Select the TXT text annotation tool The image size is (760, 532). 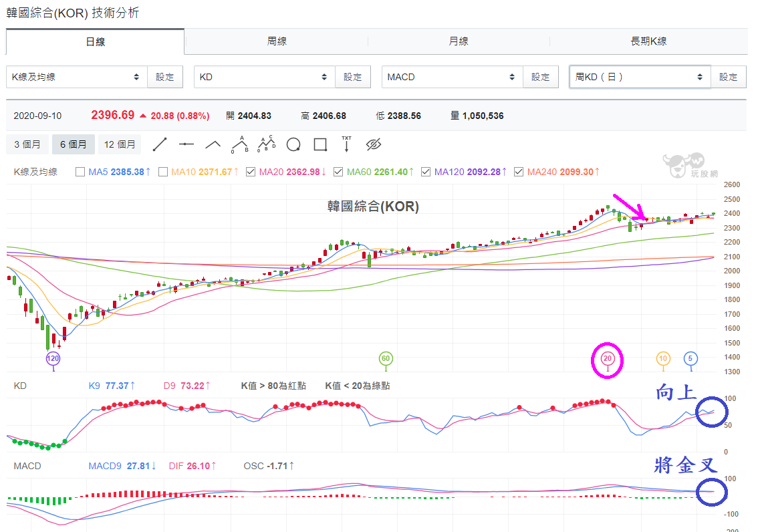pos(346,144)
